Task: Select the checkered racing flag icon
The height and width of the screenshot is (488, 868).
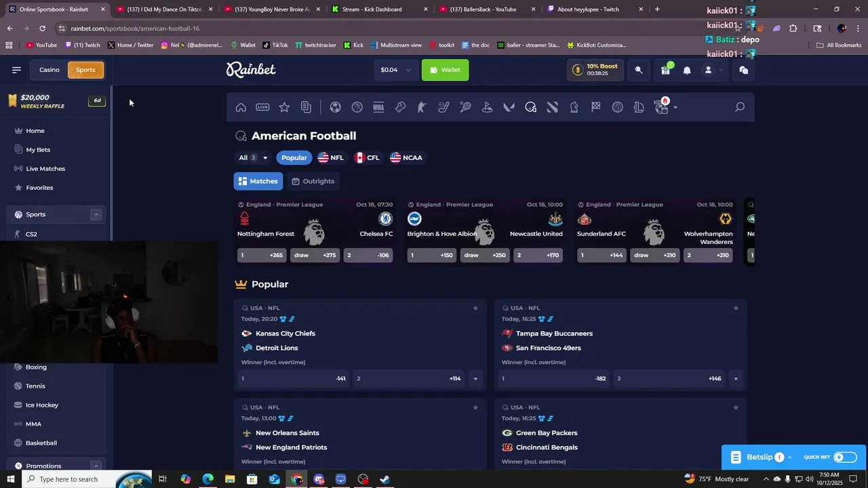Action: (x=595, y=107)
